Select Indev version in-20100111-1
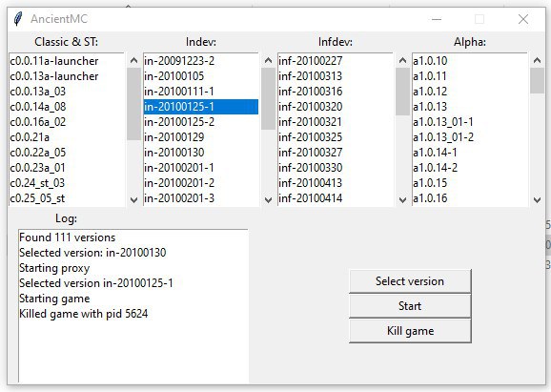 (201, 92)
